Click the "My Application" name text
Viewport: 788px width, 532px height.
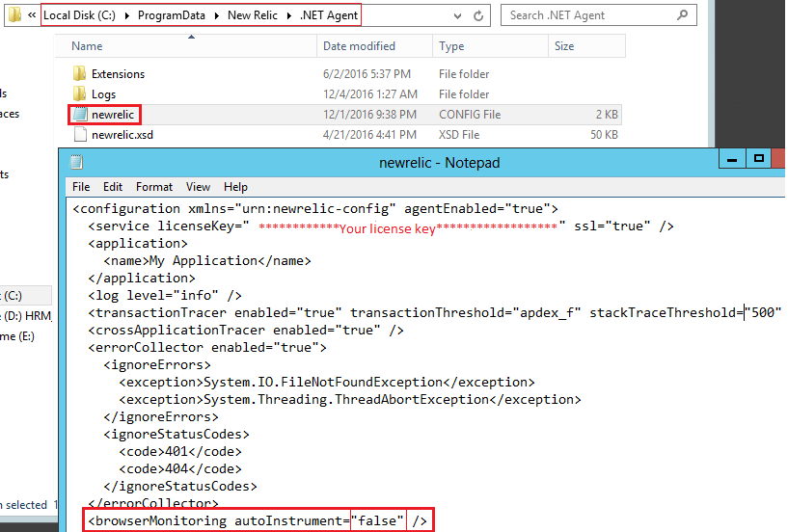pyautogui.click(x=204, y=261)
